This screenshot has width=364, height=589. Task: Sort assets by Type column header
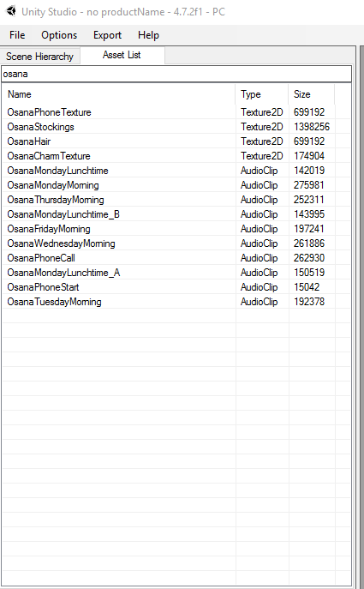click(262, 94)
